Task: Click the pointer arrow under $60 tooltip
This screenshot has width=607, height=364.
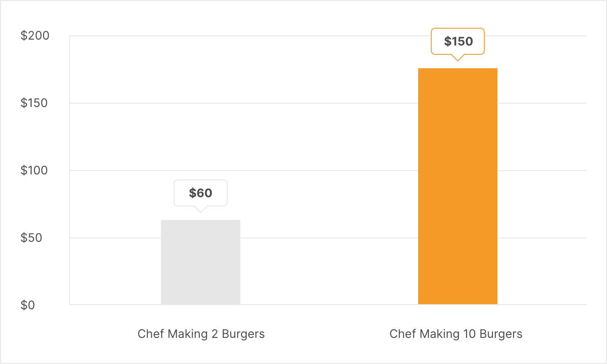Action: (201, 209)
